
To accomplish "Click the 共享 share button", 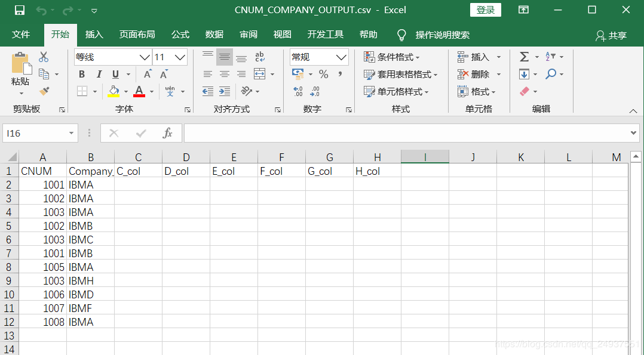I will click(611, 36).
